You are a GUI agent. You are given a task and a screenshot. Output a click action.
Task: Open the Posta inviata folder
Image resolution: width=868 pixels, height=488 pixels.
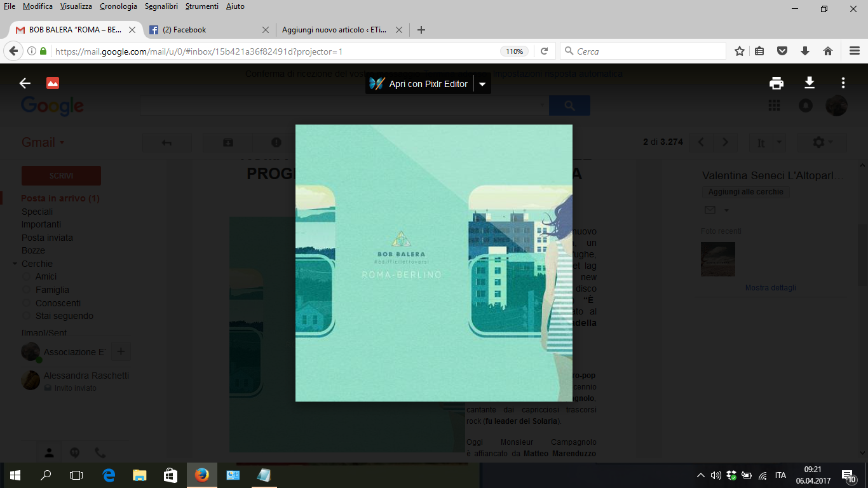pos(47,238)
